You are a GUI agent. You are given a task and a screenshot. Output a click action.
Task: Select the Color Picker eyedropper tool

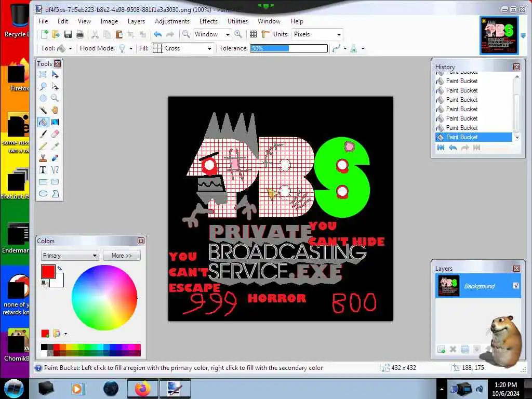point(55,146)
